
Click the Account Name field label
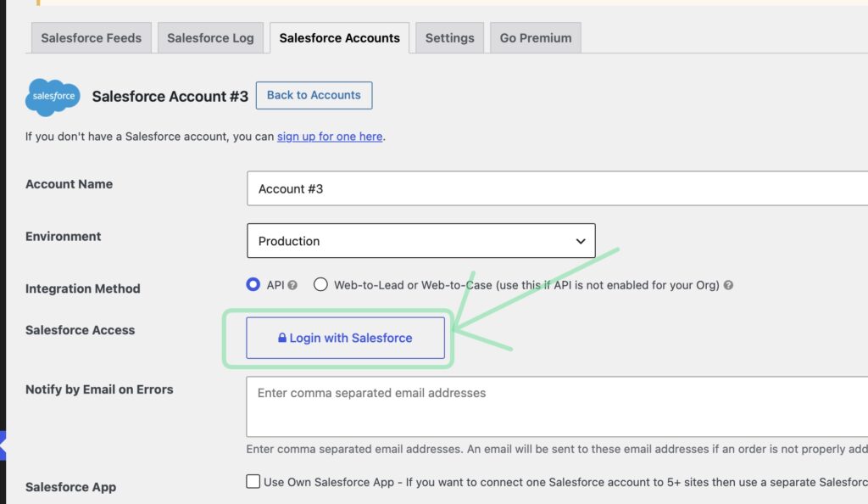(70, 184)
